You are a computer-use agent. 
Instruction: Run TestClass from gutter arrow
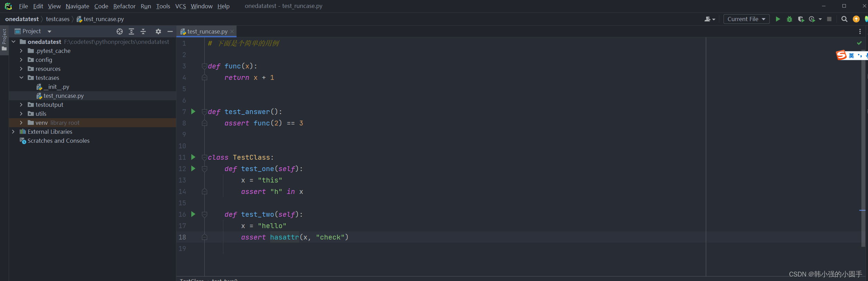pyautogui.click(x=193, y=157)
